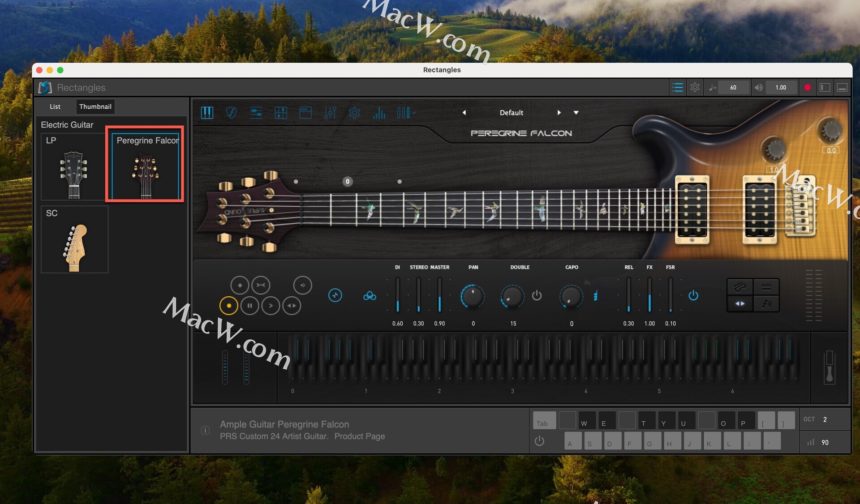Click the metronome tempo icon
Image resolution: width=860 pixels, height=504 pixels.
tap(712, 88)
